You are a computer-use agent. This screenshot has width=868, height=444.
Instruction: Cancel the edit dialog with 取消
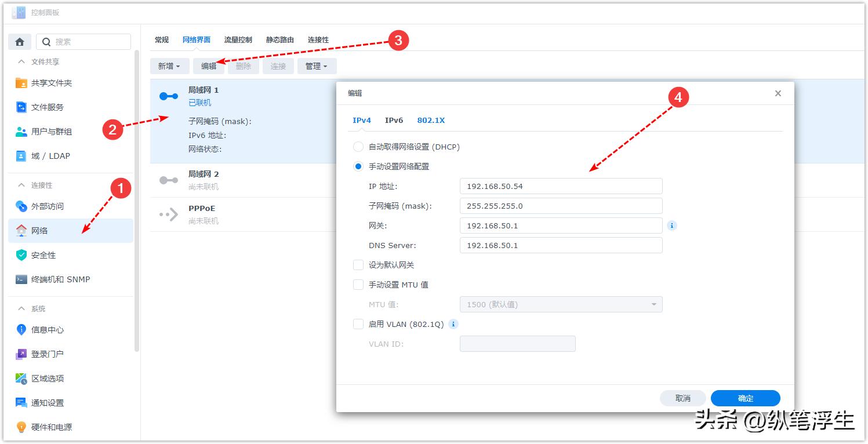coord(682,398)
